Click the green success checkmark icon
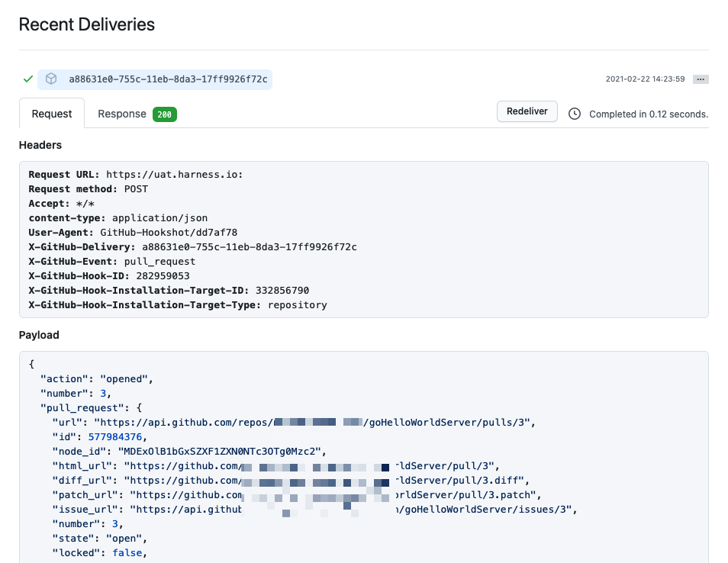Image resolution: width=728 pixels, height=563 pixels. click(28, 79)
